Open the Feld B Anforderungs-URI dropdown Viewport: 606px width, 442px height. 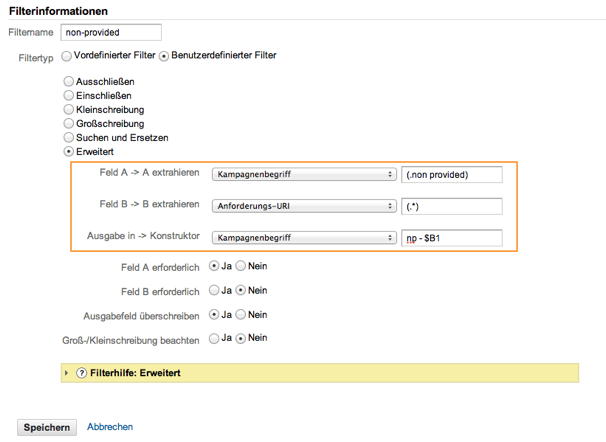[x=304, y=207]
